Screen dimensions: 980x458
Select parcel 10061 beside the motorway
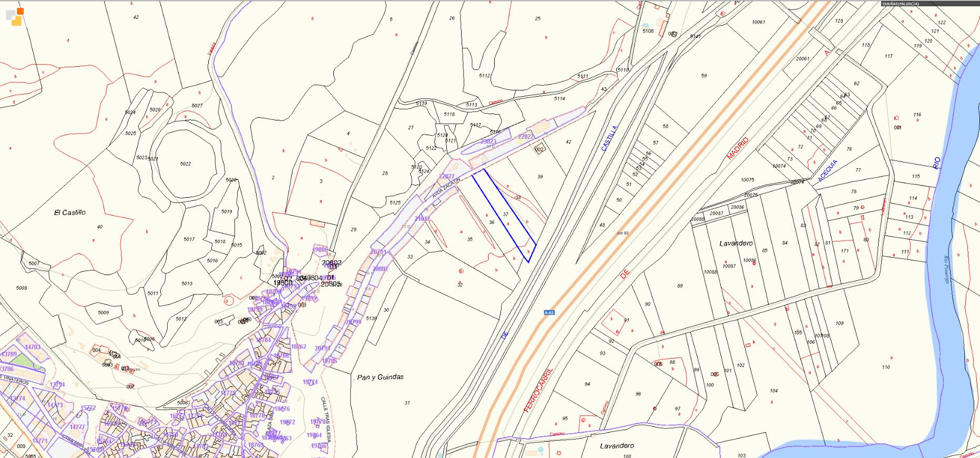(x=758, y=22)
